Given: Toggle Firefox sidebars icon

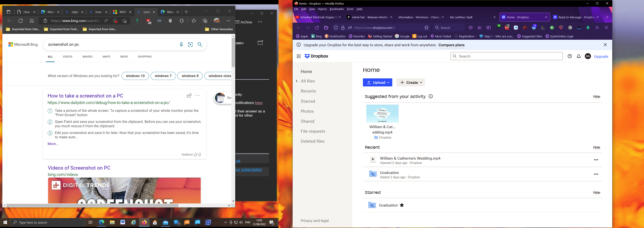Looking at the screenshot, I should coord(489,28).
